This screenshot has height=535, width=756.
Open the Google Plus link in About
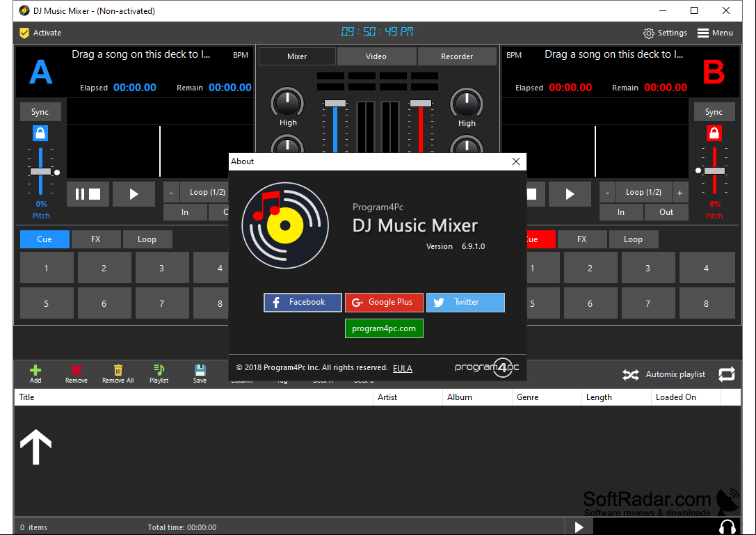click(385, 303)
